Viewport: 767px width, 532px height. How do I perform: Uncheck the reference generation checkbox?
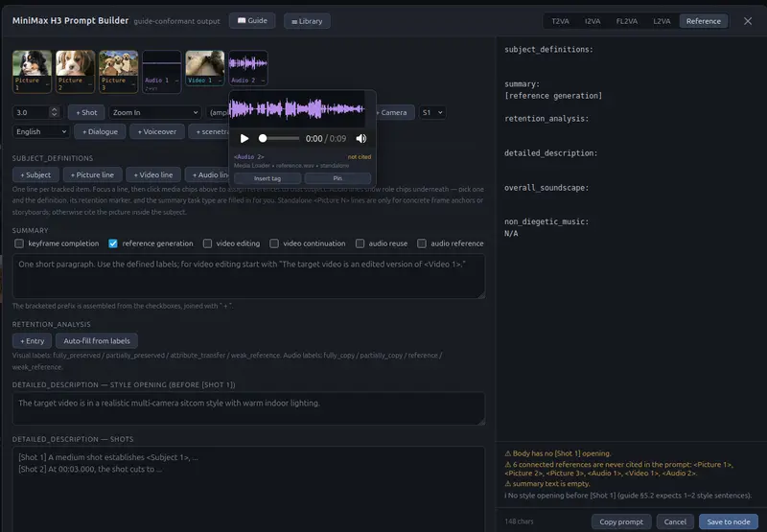(x=113, y=243)
